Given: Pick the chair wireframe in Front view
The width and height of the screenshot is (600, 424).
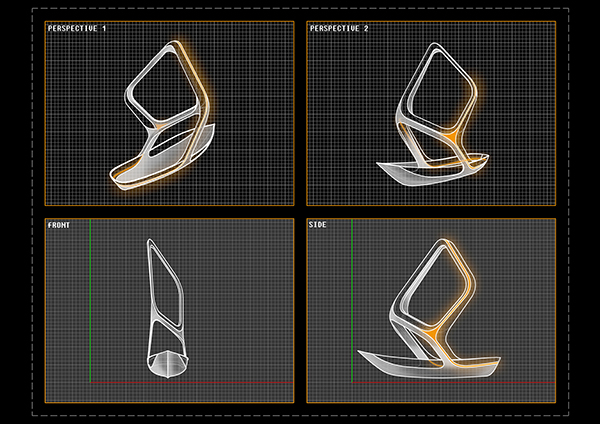Looking at the screenshot, I should (x=168, y=308).
